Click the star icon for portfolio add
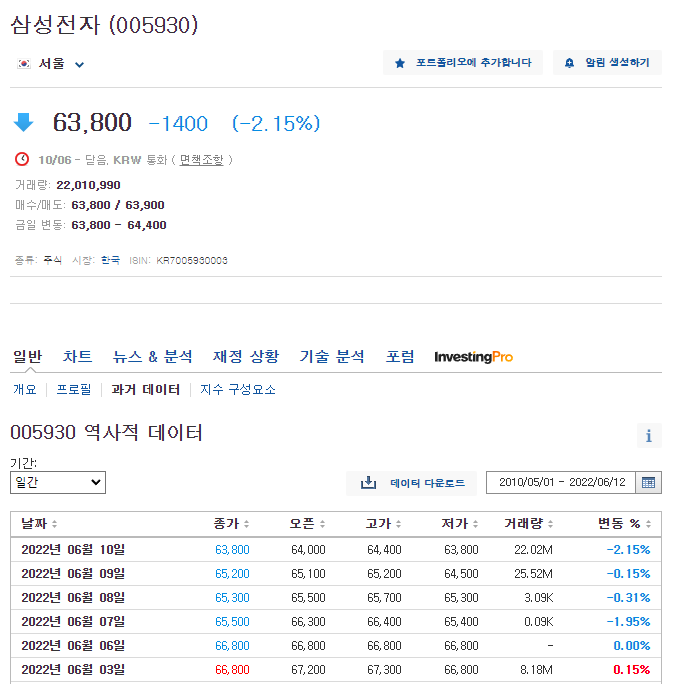 [400, 63]
